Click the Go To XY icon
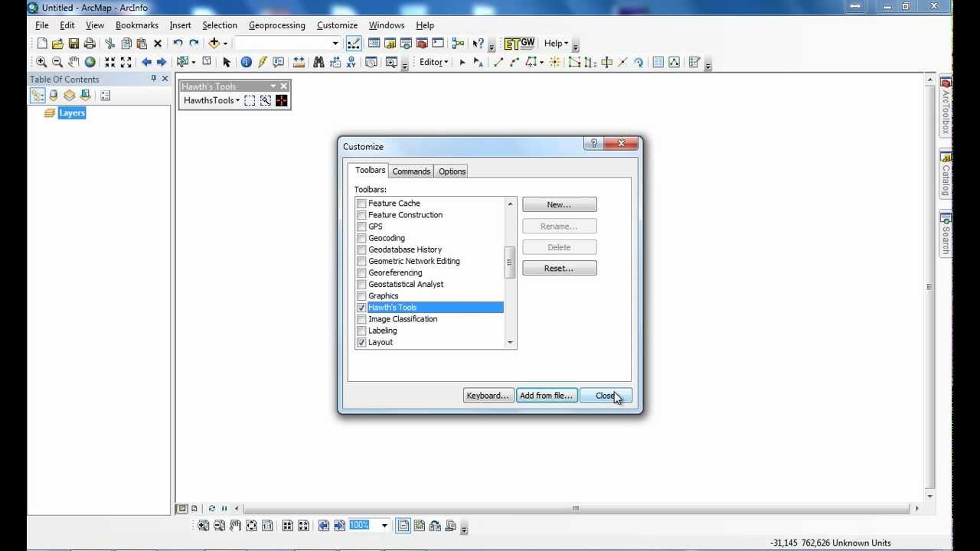The image size is (980, 551). (x=351, y=63)
